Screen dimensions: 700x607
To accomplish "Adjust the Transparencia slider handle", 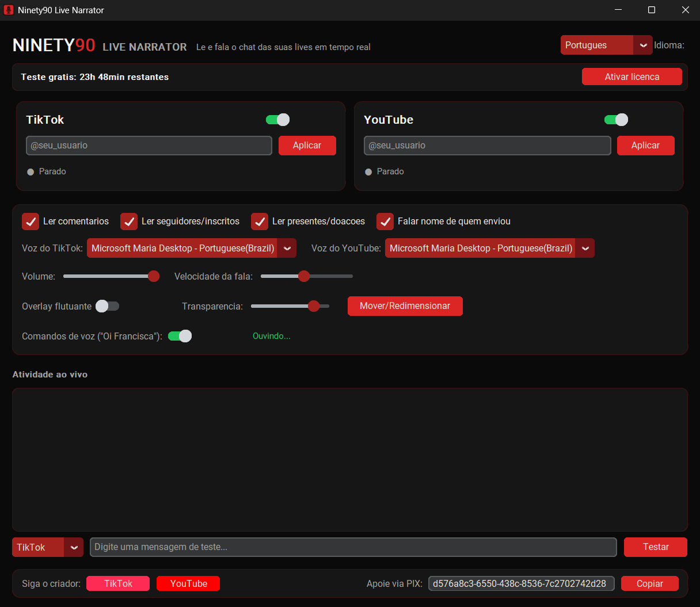I will coord(314,306).
